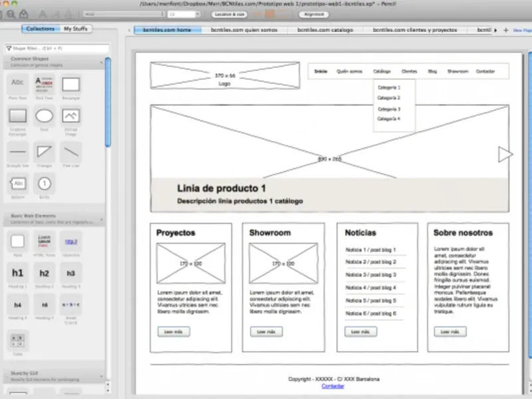The height and width of the screenshot is (399, 532).
Task: Open the font family dropdown
Action: [124, 14]
